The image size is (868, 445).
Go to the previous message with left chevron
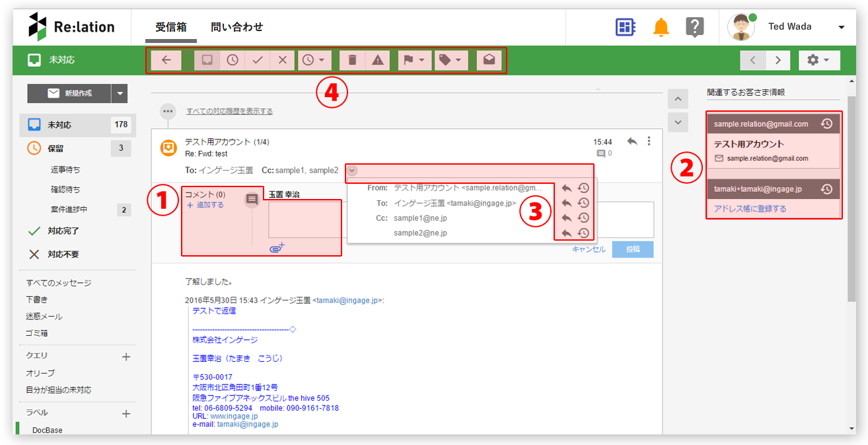[753, 60]
